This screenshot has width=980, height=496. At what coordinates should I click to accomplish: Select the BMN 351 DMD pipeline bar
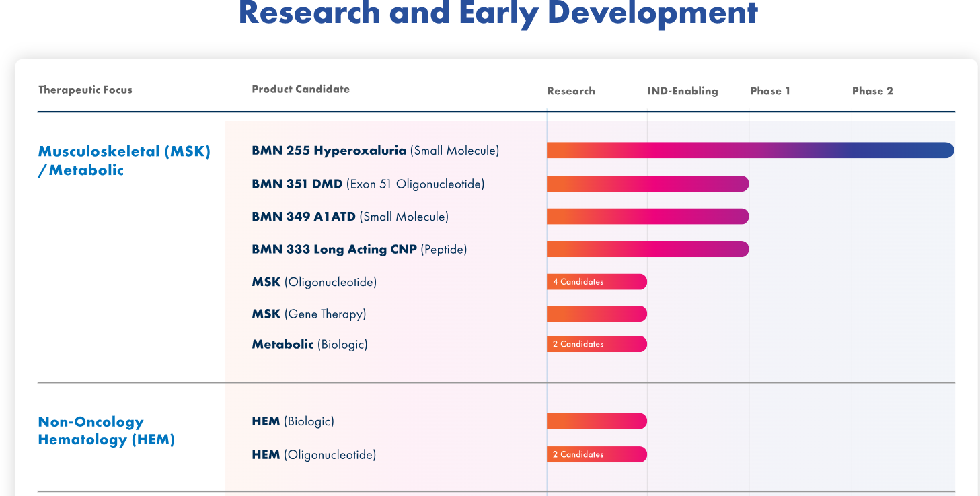[648, 184]
